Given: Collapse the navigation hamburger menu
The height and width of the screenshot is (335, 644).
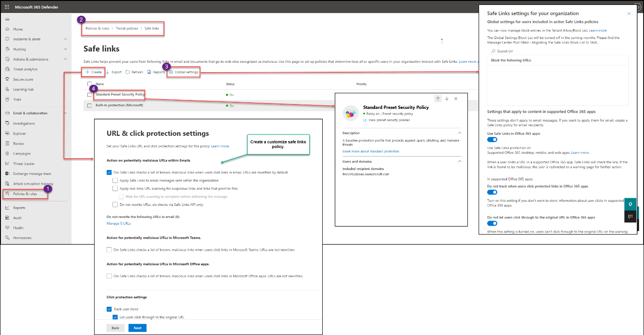Looking at the screenshot, I should (7, 19).
